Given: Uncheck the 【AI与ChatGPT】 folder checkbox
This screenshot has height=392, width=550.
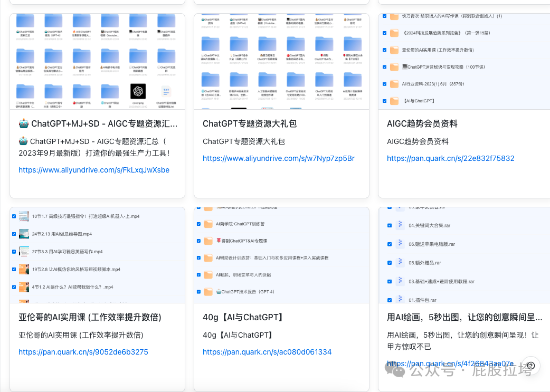Looking at the screenshot, I should (384, 101).
